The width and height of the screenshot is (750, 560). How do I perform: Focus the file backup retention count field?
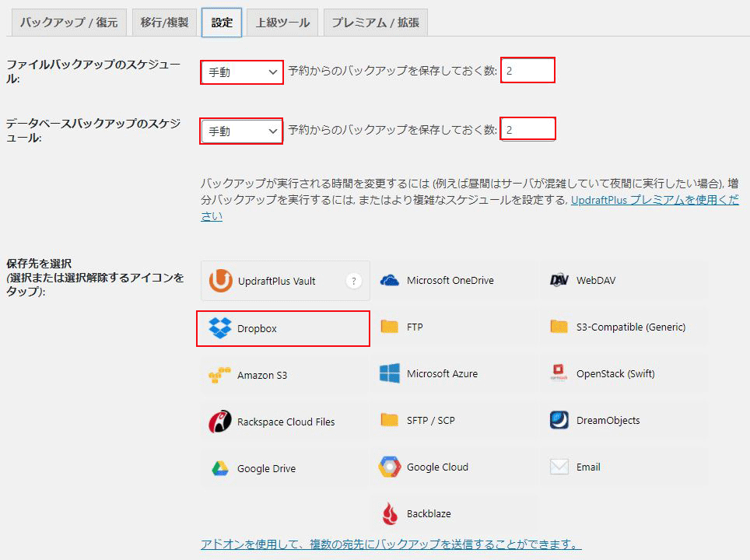[527, 71]
